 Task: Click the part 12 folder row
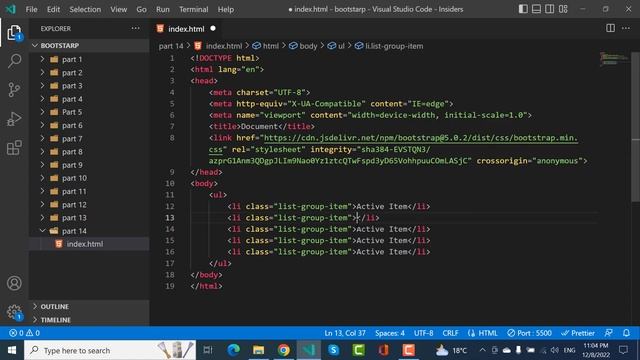click(89, 204)
